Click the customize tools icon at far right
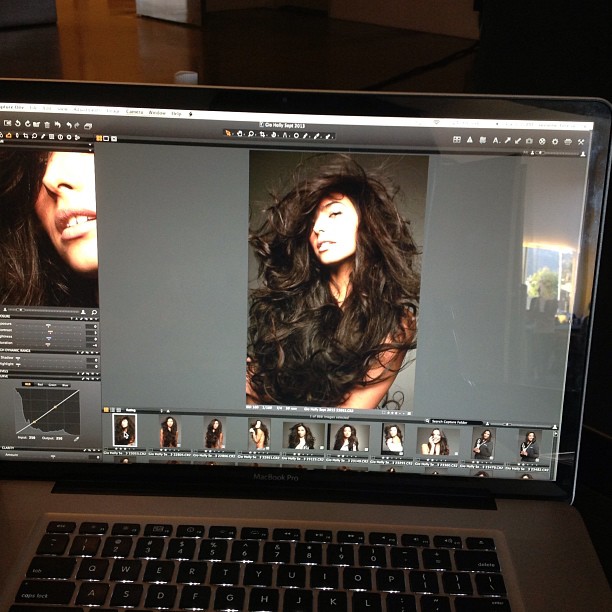 click(x=581, y=142)
